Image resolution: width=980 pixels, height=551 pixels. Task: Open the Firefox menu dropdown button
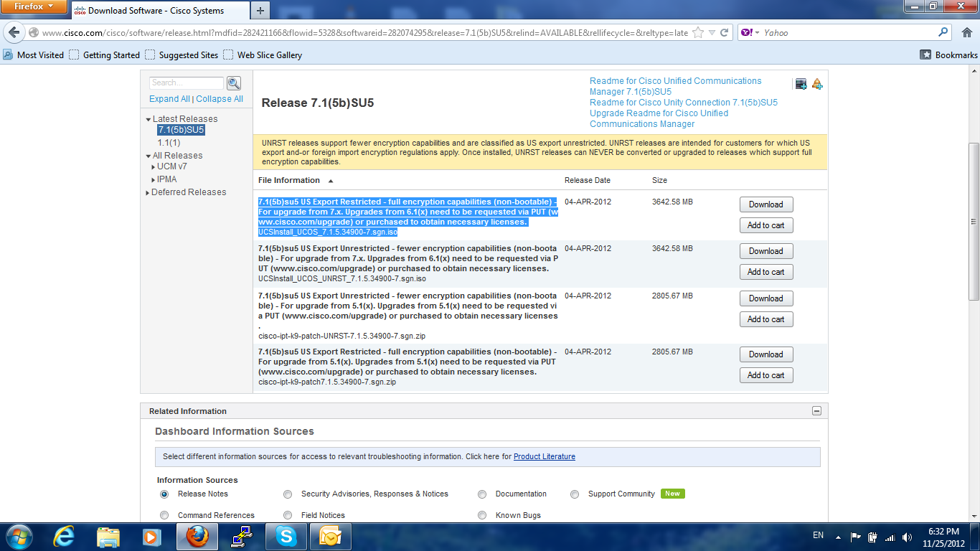(x=34, y=6)
